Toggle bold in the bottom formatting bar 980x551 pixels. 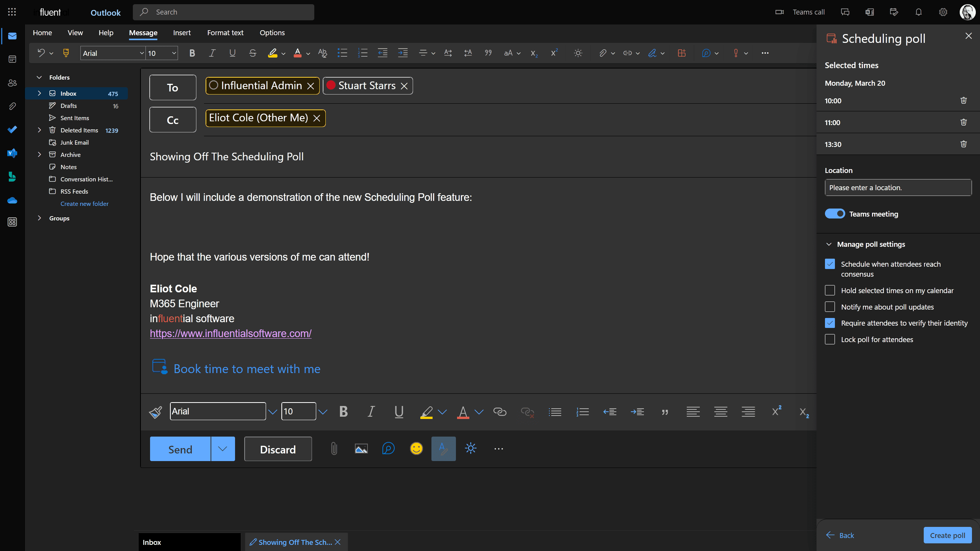point(343,412)
